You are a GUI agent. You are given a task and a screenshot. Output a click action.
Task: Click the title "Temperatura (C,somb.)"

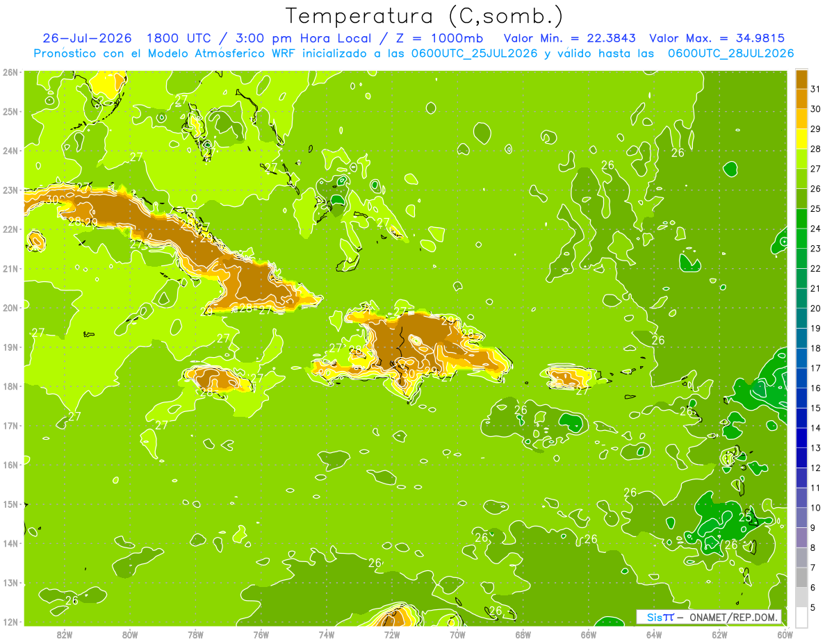coord(425,17)
